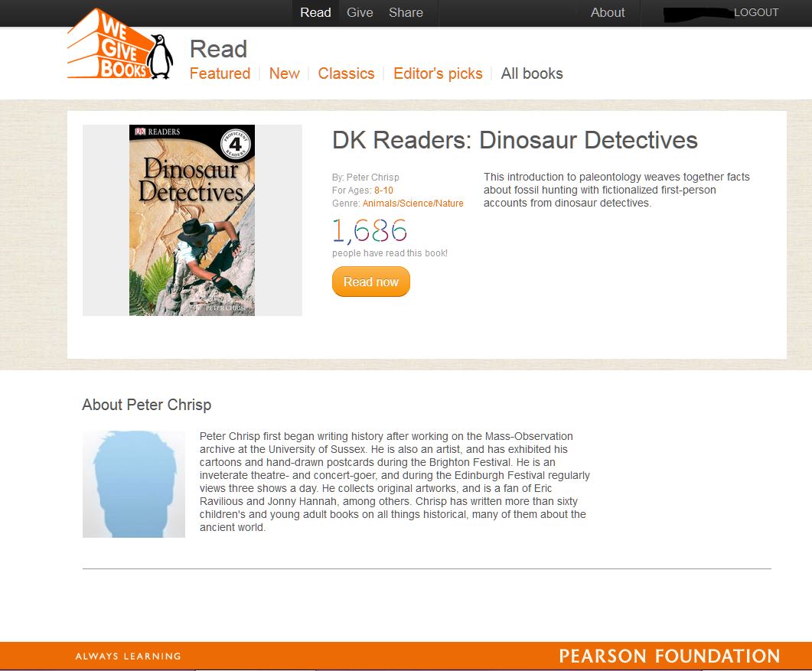This screenshot has height=671, width=812.
Task: Open the Dinosaur Detectives book cover
Action: click(191, 220)
